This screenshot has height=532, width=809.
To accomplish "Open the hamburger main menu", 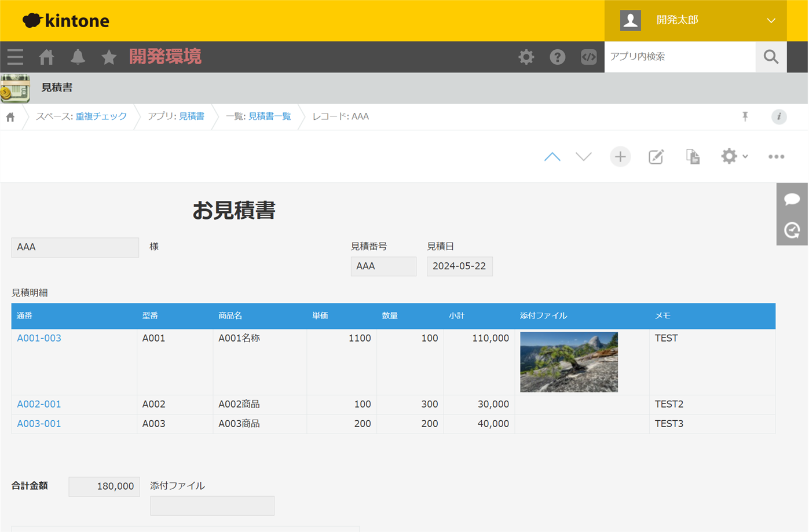I will pos(15,57).
